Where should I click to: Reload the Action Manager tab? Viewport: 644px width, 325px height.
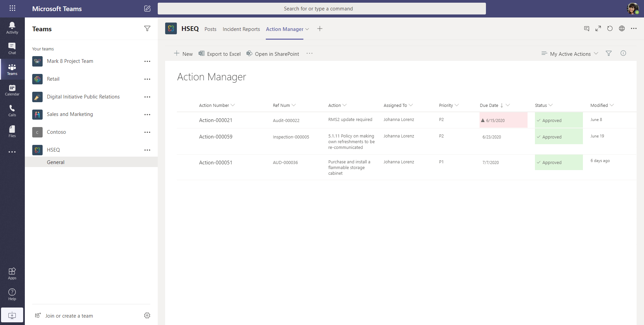click(610, 29)
